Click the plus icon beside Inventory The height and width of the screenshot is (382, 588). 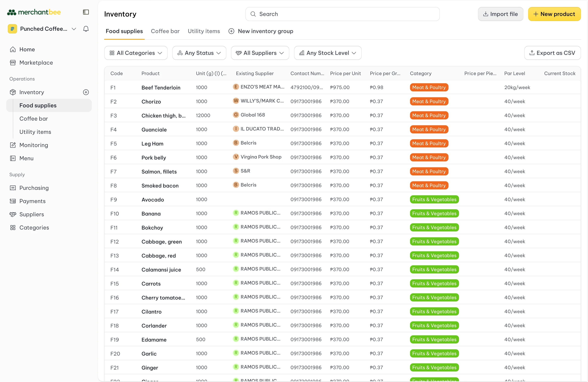[86, 92]
